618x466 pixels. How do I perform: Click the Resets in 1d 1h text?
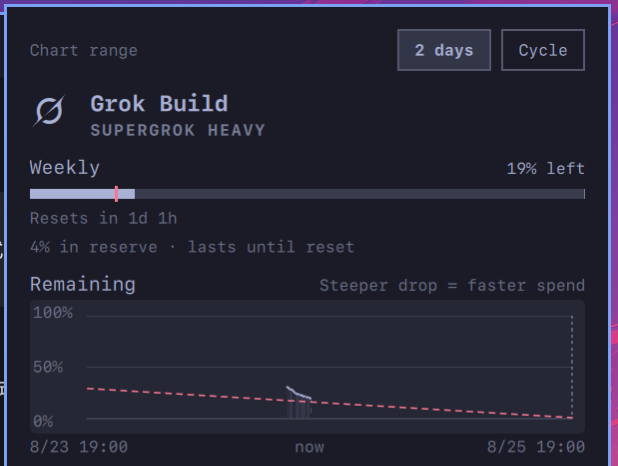tap(104, 218)
